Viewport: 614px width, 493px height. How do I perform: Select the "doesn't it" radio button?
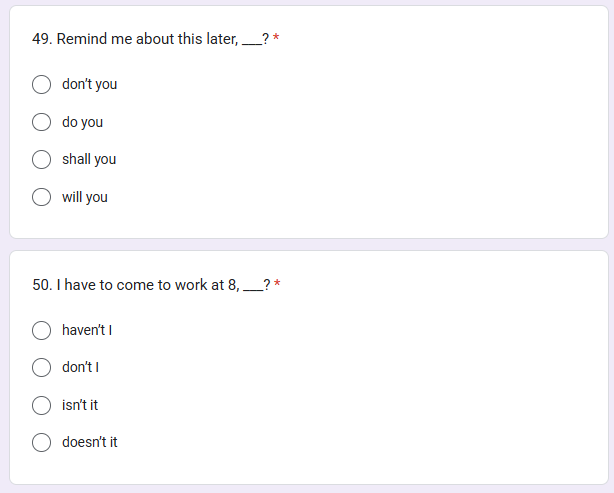pyautogui.click(x=42, y=442)
